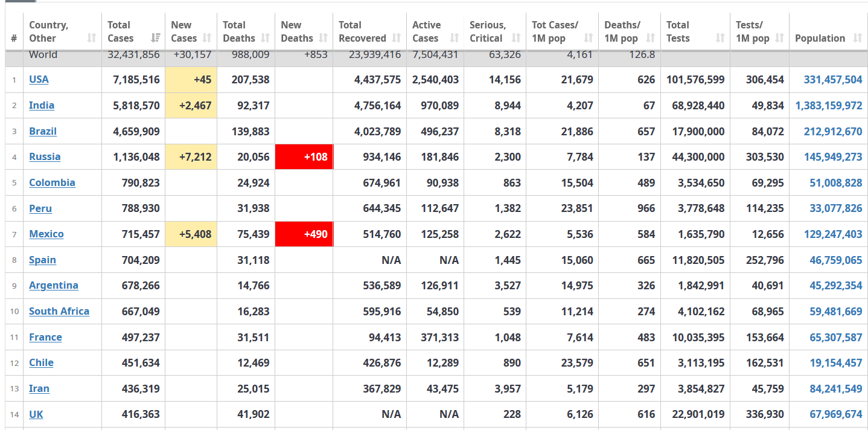The width and height of the screenshot is (868, 430).
Task: Open the Spain country link
Action: point(42,260)
